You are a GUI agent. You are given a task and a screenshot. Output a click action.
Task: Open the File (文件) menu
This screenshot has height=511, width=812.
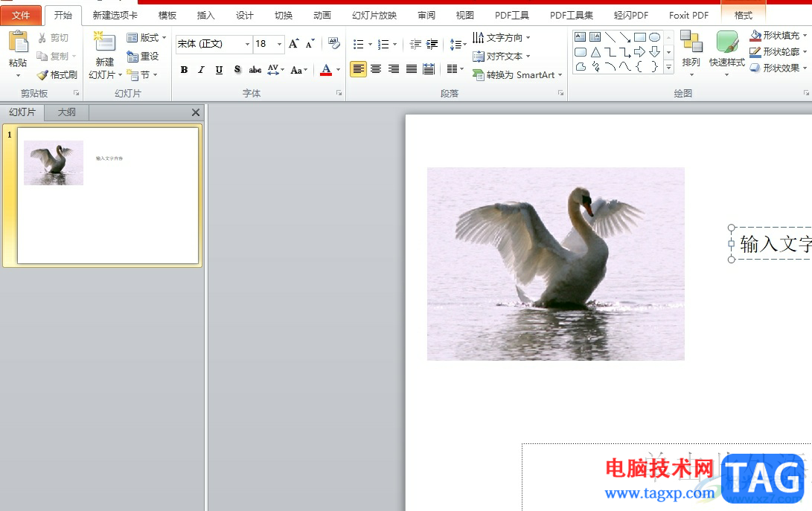[x=21, y=16]
